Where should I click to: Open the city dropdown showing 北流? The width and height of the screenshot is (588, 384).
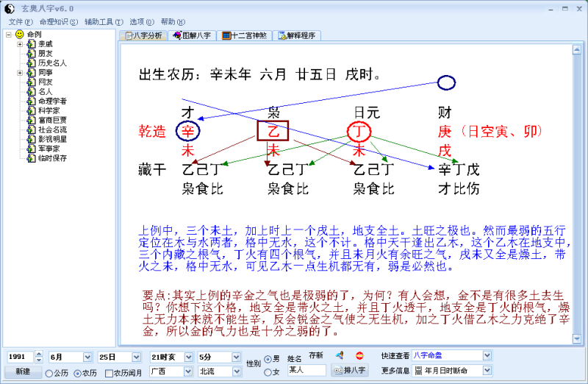pos(237,371)
